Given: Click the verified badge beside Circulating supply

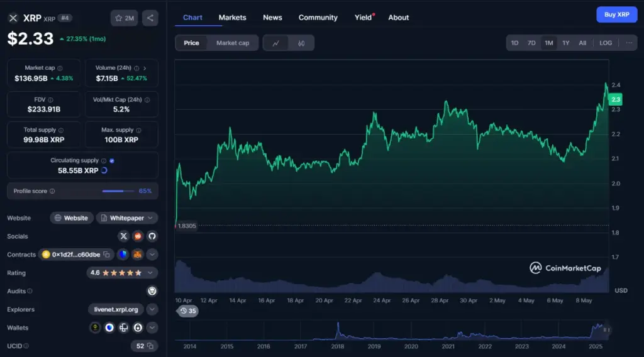Looking at the screenshot, I should click(112, 161).
